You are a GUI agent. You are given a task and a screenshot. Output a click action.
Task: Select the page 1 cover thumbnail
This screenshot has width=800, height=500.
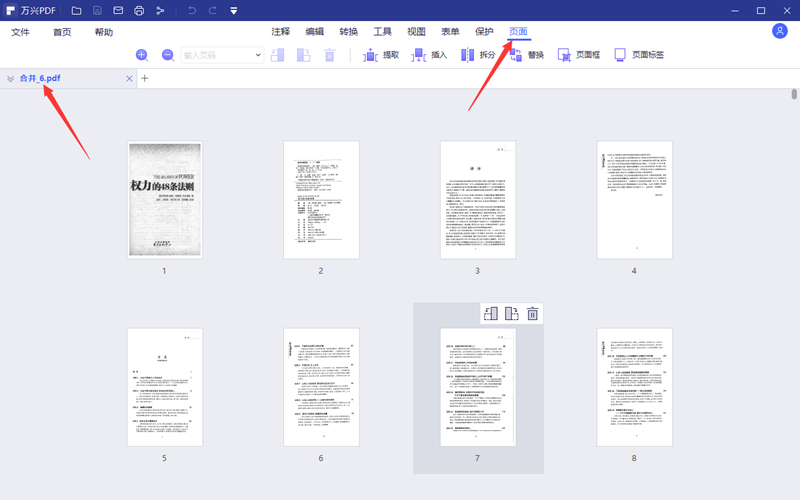[x=165, y=200]
